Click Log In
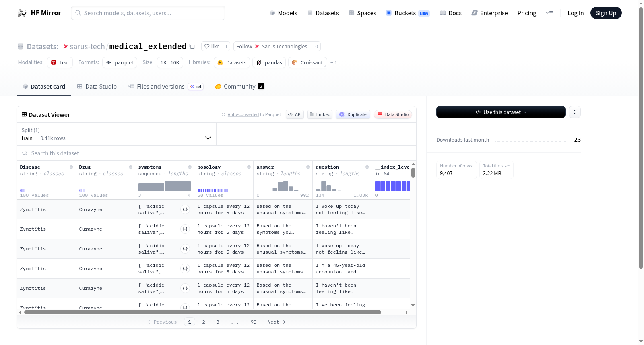This screenshot has height=345, width=644. point(576,13)
